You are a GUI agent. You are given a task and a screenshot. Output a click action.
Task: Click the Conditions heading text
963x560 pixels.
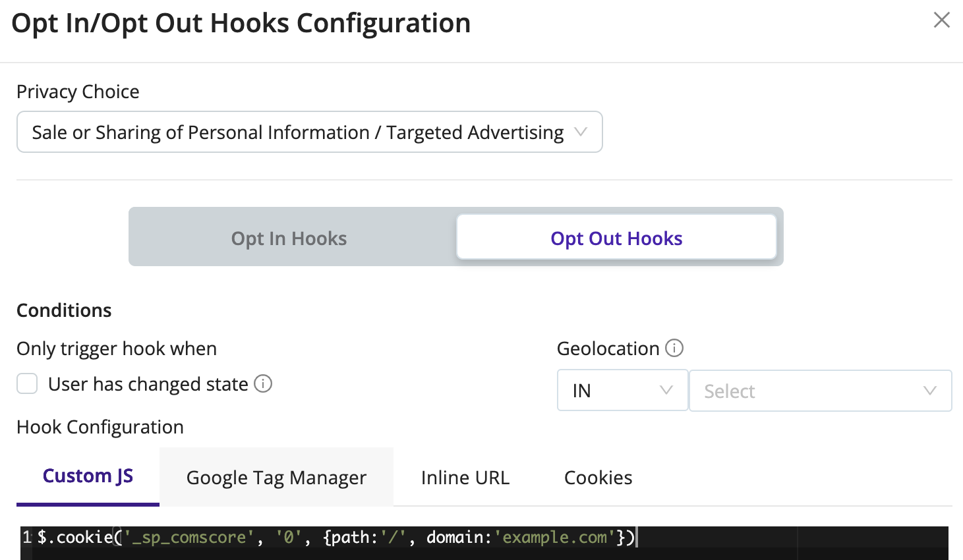(64, 310)
